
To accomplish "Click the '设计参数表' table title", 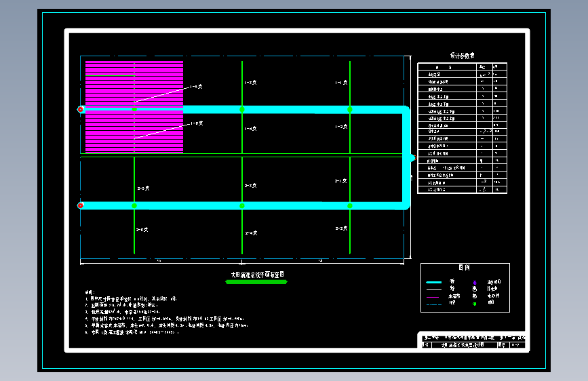I will 463,56.
